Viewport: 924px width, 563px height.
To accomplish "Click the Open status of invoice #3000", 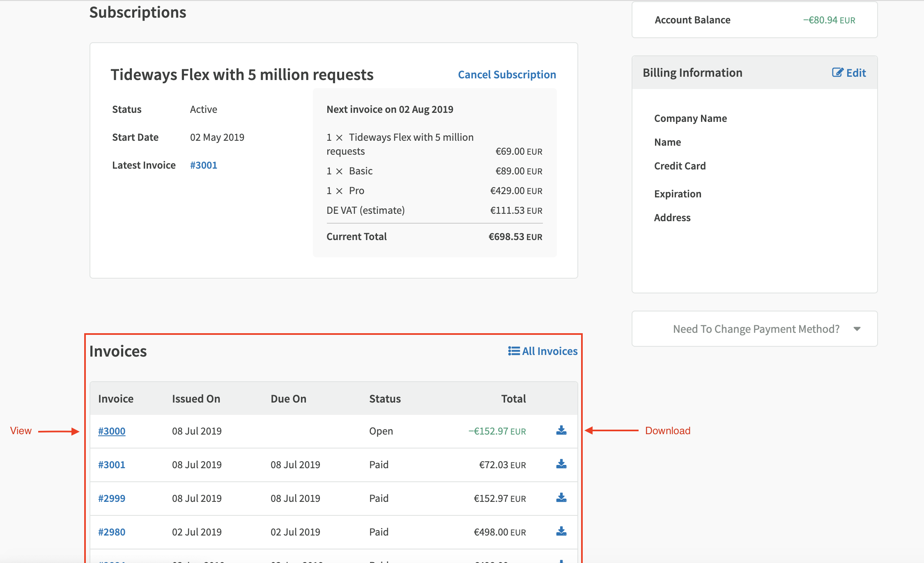I will (381, 431).
